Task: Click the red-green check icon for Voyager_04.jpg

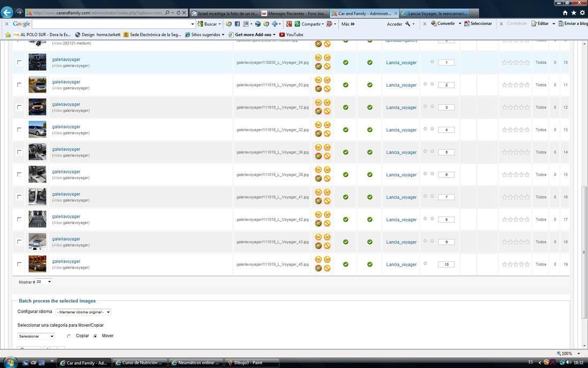Action: [318, 66]
